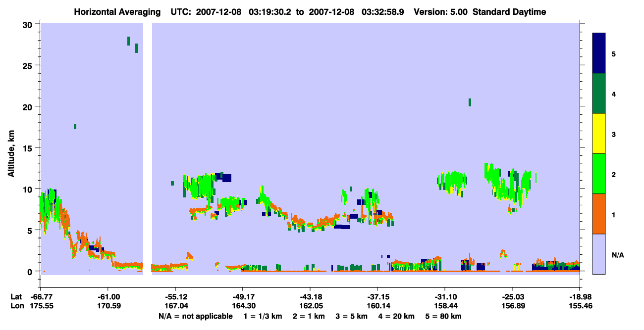Image resolution: width=644 pixels, height=330 pixels.
Task: Click longitude value 170.59
Action: point(108,306)
